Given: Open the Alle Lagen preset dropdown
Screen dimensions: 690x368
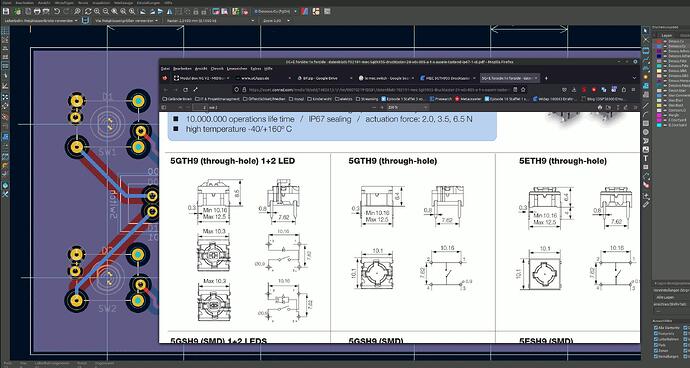Looking at the screenshot, I should 671,297.
